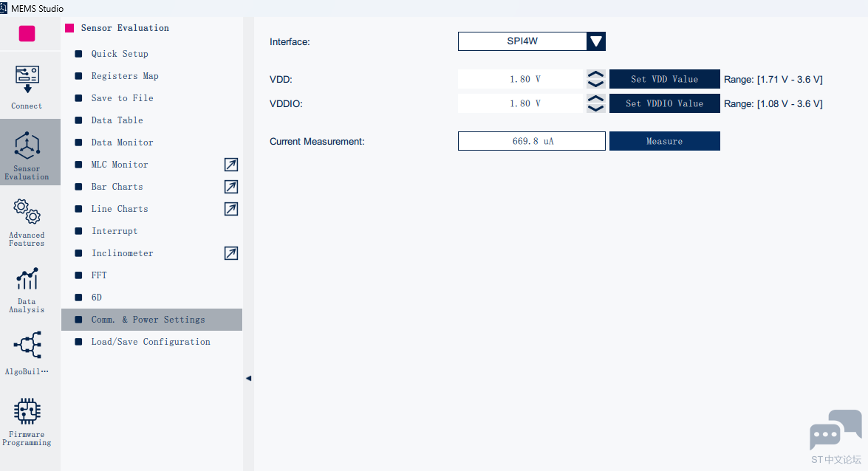Click the pink stop button at top-left
Screen dimensions: 868x471
pos(27,34)
